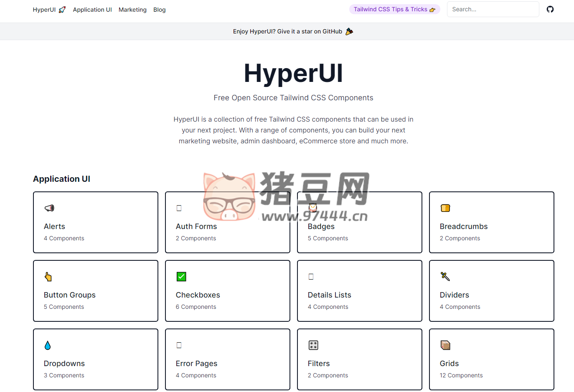
Task: Click the bread icon on the Breadcrumbs card
Action: 445,208
